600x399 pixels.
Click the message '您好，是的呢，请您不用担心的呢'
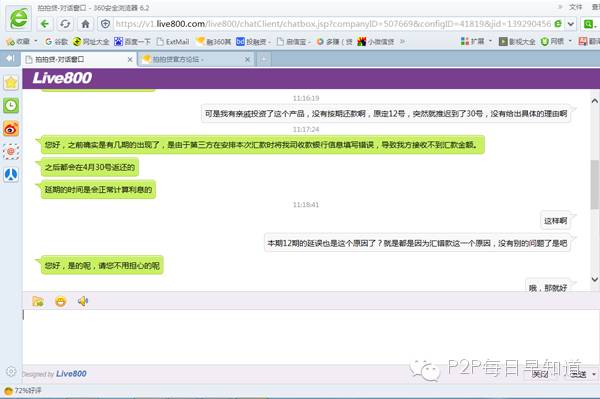[x=102, y=265]
